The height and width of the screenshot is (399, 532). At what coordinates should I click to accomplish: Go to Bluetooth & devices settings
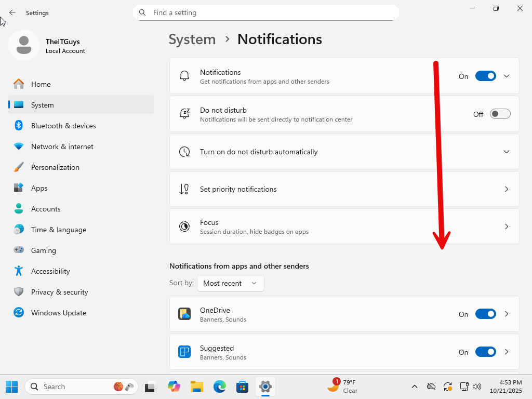click(63, 126)
